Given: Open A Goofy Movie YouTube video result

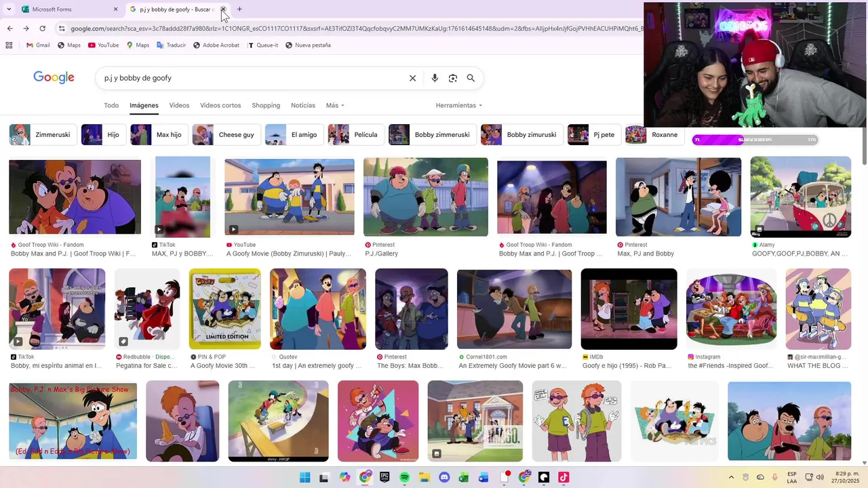Looking at the screenshot, I should [x=290, y=197].
